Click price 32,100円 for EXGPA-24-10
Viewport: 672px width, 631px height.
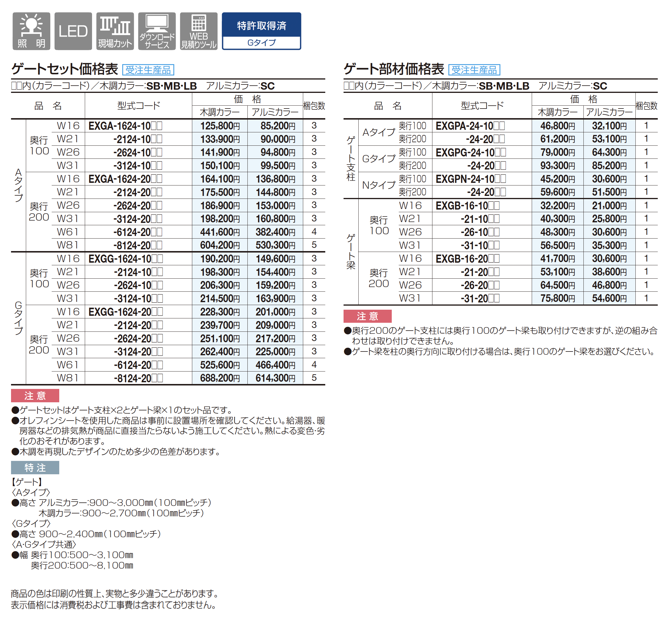pyautogui.click(x=609, y=126)
